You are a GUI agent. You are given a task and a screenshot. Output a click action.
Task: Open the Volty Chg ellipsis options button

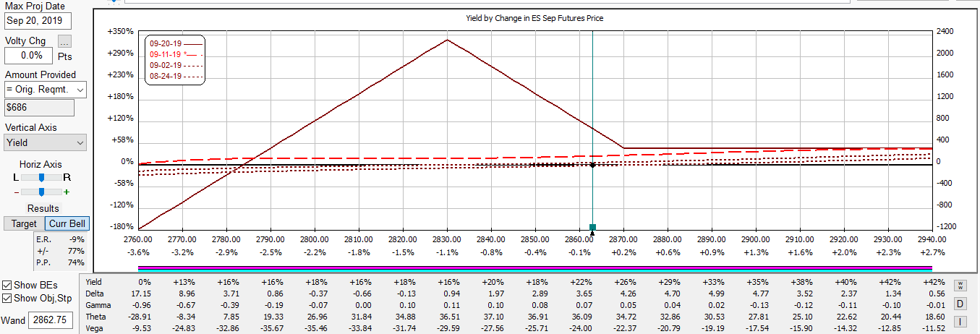point(64,41)
